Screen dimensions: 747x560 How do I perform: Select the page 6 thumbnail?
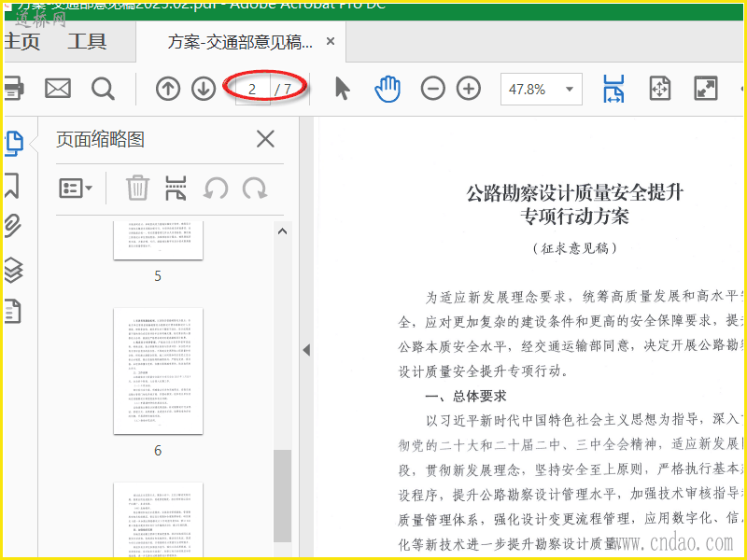coord(158,371)
